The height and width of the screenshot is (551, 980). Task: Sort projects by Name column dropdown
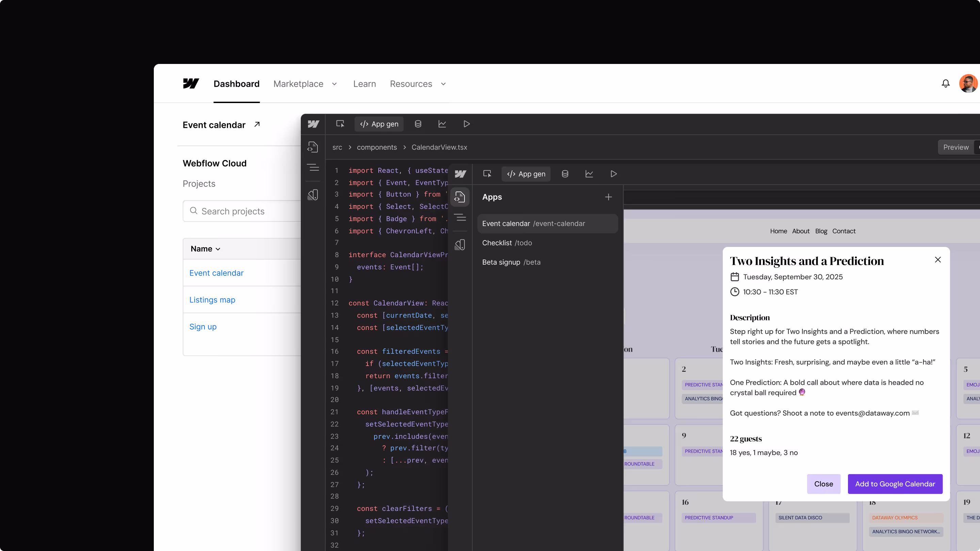(206, 249)
